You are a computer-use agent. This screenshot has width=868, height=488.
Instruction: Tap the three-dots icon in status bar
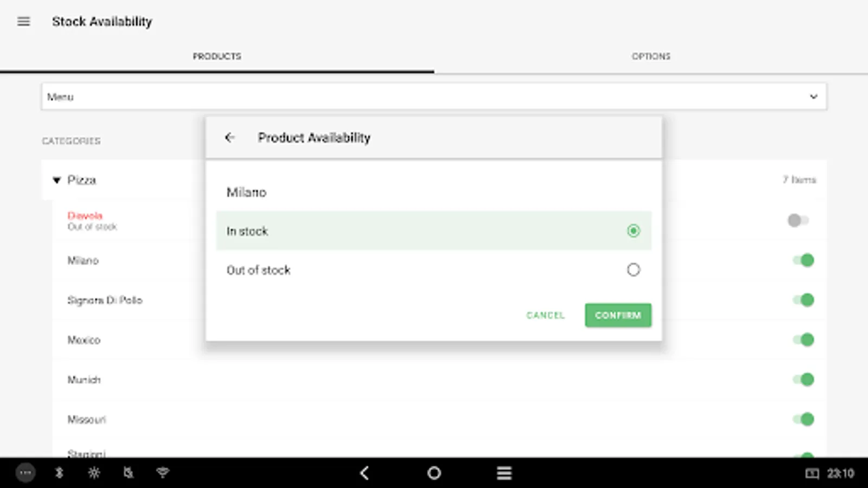pyautogui.click(x=25, y=473)
